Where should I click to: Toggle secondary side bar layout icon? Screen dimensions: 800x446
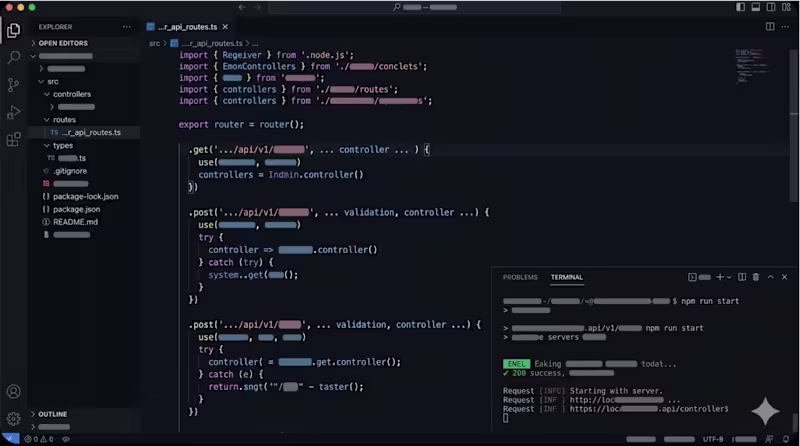(771, 7)
